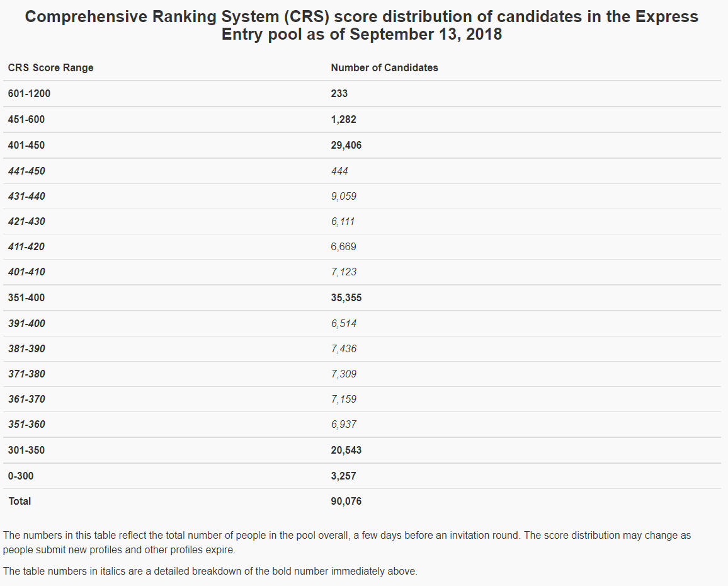Screen dimensions: 728x586
Task: Select the italic 441-450 range cell
Action: point(26,171)
